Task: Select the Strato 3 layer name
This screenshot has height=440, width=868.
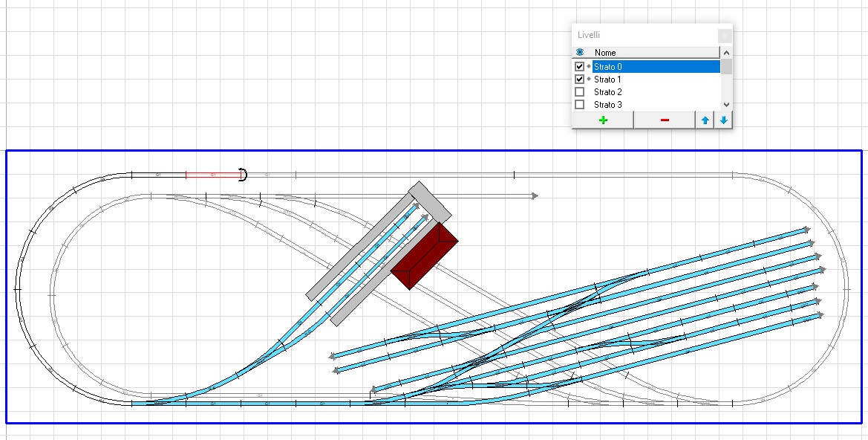Action: (x=607, y=105)
